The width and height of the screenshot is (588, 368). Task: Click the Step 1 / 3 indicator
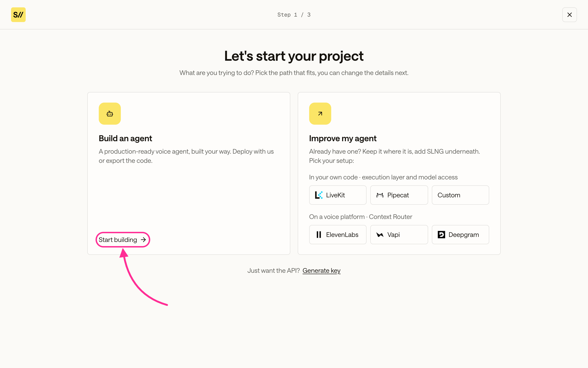coord(294,14)
